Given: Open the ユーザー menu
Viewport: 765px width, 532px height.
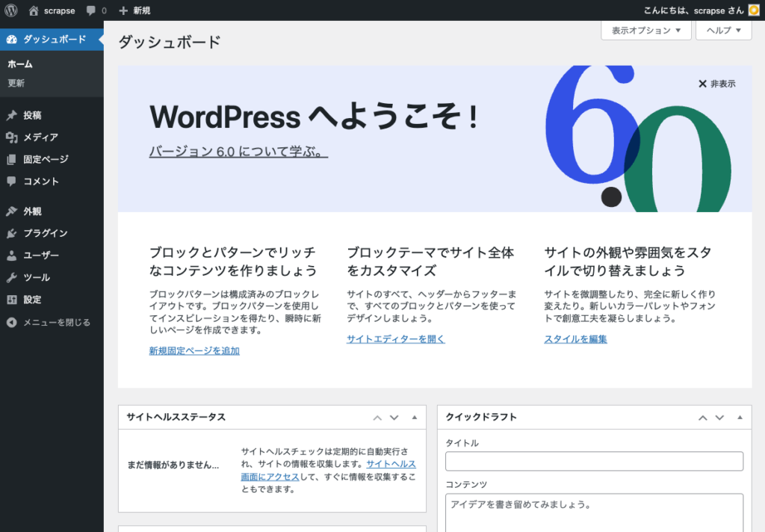Looking at the screenshot, I should click(x=52, y=256).
